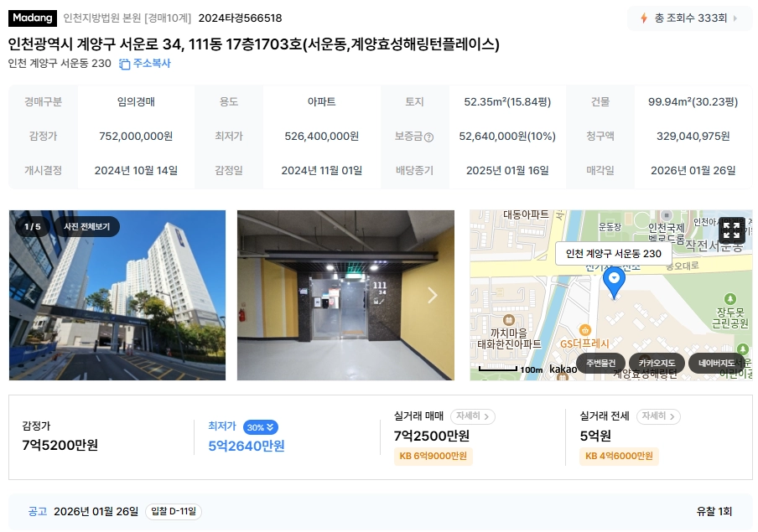Click the 보증금 help question mark icon

(428, 137)
